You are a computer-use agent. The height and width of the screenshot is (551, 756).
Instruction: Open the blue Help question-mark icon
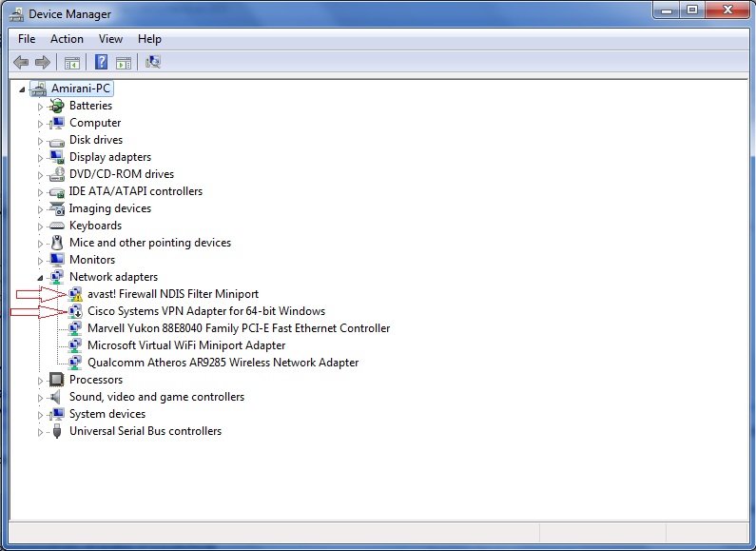(x=101, y=62)
